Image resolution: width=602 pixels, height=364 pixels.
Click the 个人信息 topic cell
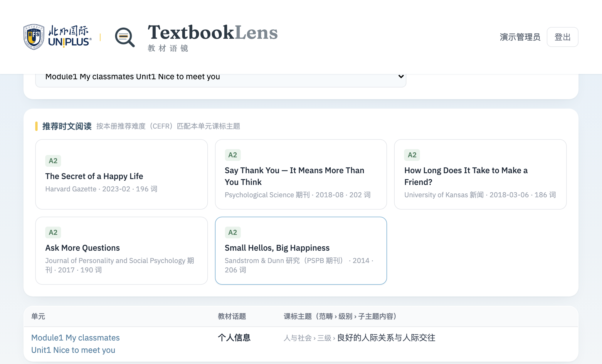234,338
